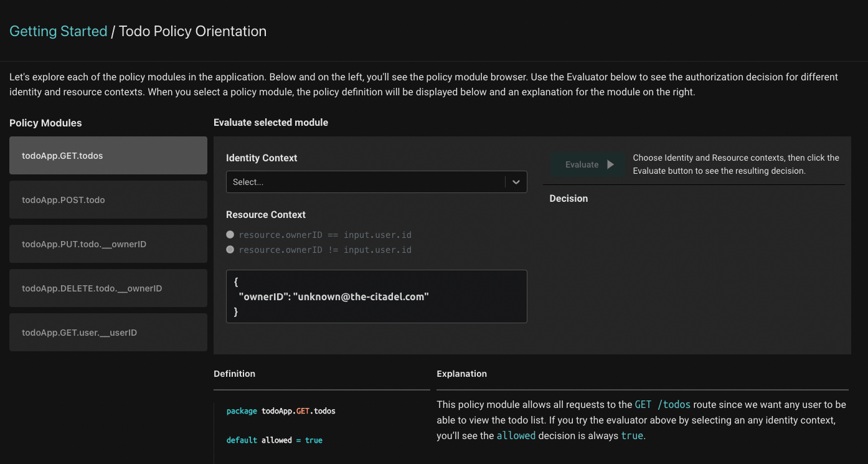Open the Identity Context chevron arrow

point(516,182)
